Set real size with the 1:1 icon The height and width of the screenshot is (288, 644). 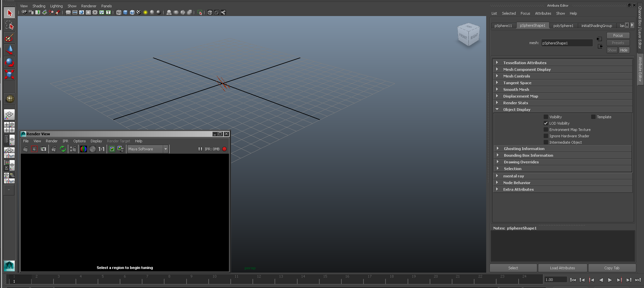pyautogui.click(x=102, y=149)
